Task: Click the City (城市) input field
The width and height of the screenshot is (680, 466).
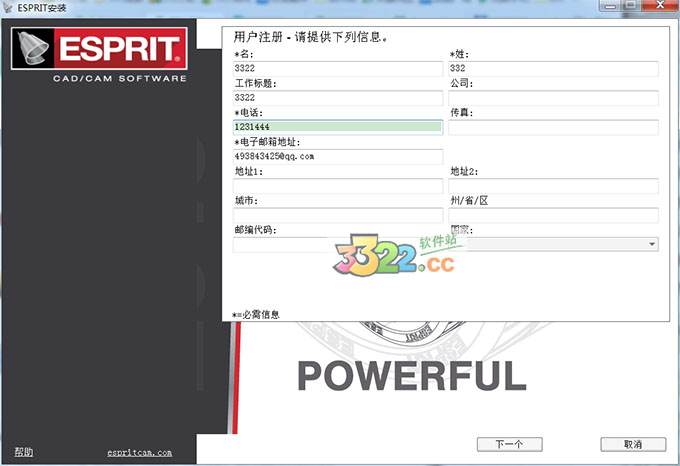Action: pos(338,215)
